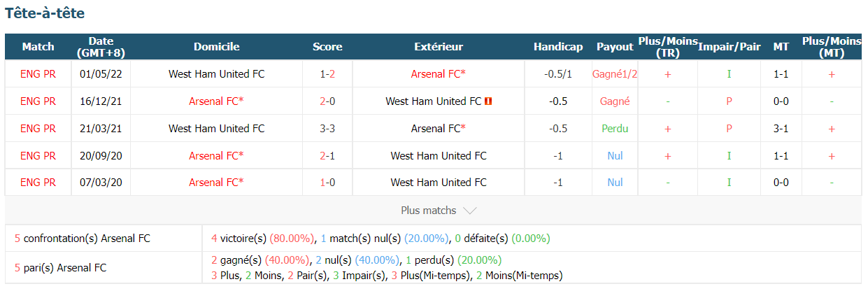Click the red card icon beside West Ham United FC
The image size is (868, 291).
tap(488, 101)
